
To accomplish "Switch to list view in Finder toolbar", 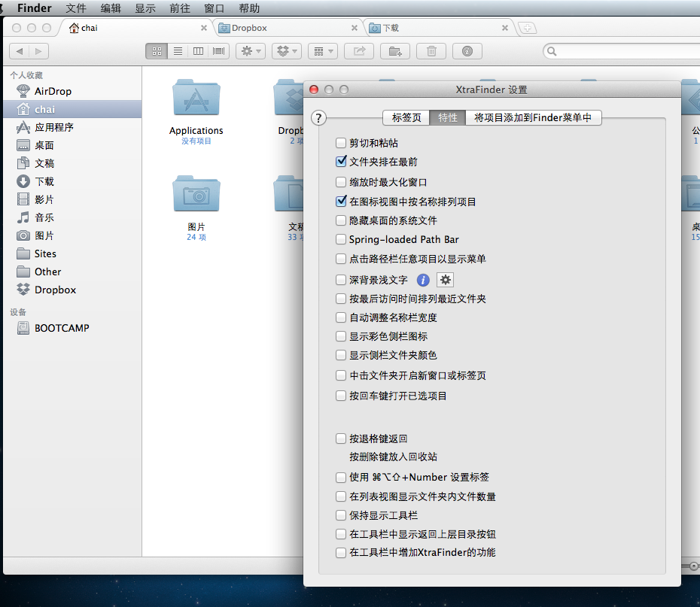I will pyautogui.click(x=178, y=51).
